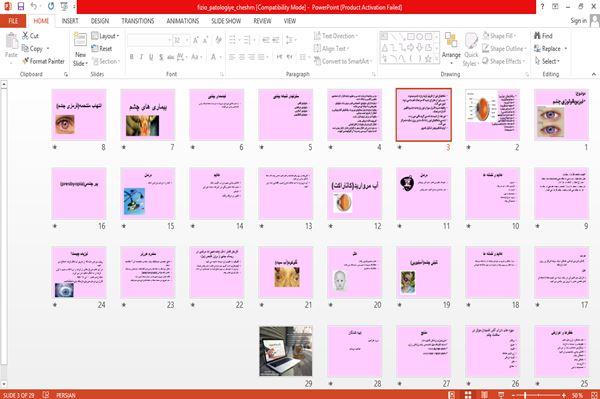
Task: Switch to the DESIGN tab
Action: tap(100, 21)
